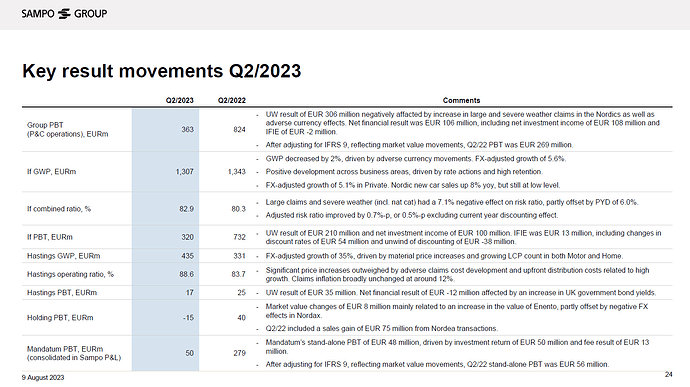This screenshot has width=690, height=387.
Task: Click the Mandatum PBT value 50
Action: click(190, 353)
